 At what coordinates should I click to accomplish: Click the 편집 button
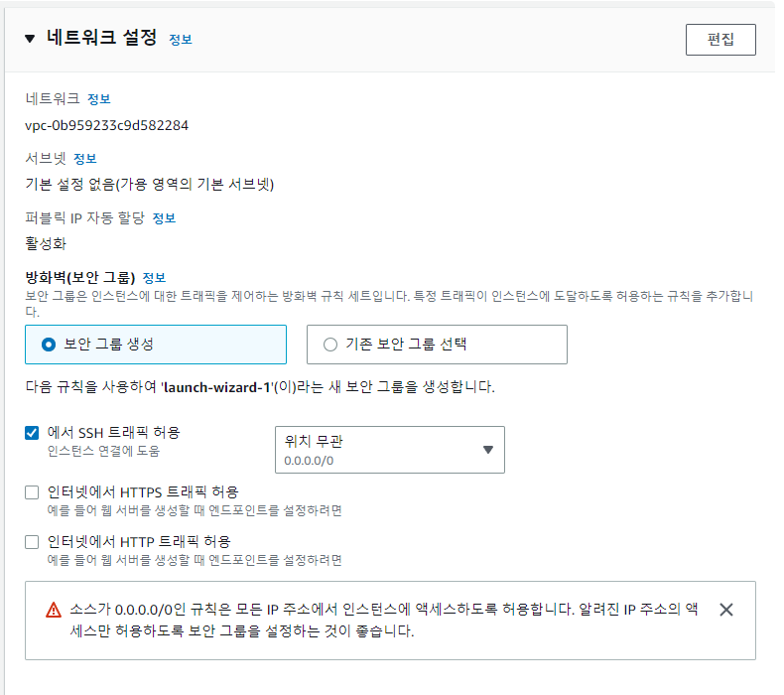click(720, 40)
